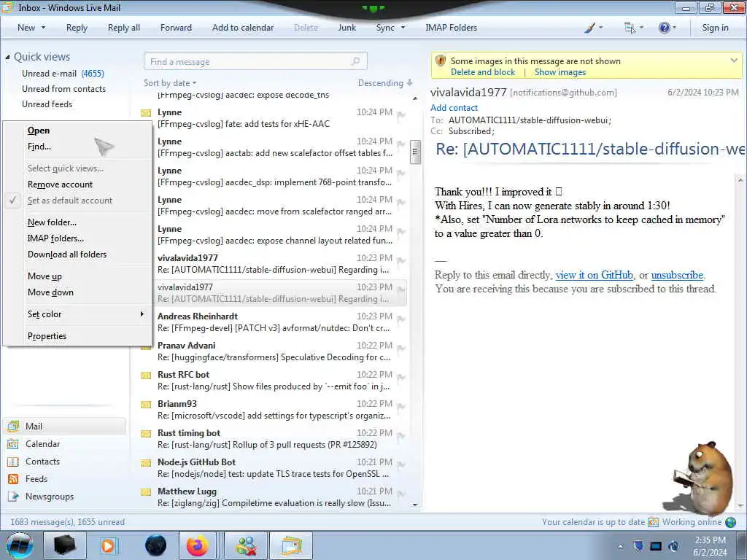Open Sort by date dropdown
Viewport: 747px width, 560px height.
coord(170,83)
